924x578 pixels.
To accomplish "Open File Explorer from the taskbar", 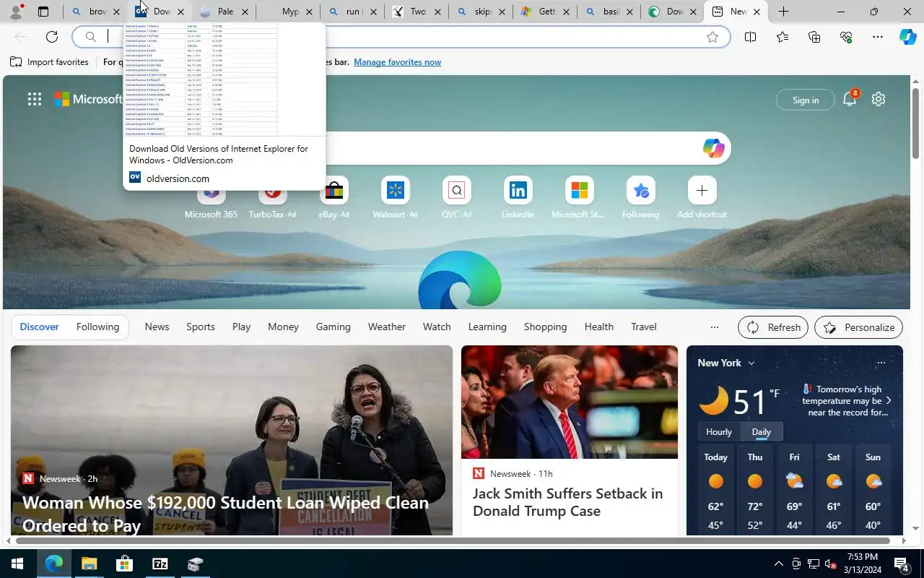I will click(x=89, y=564).
